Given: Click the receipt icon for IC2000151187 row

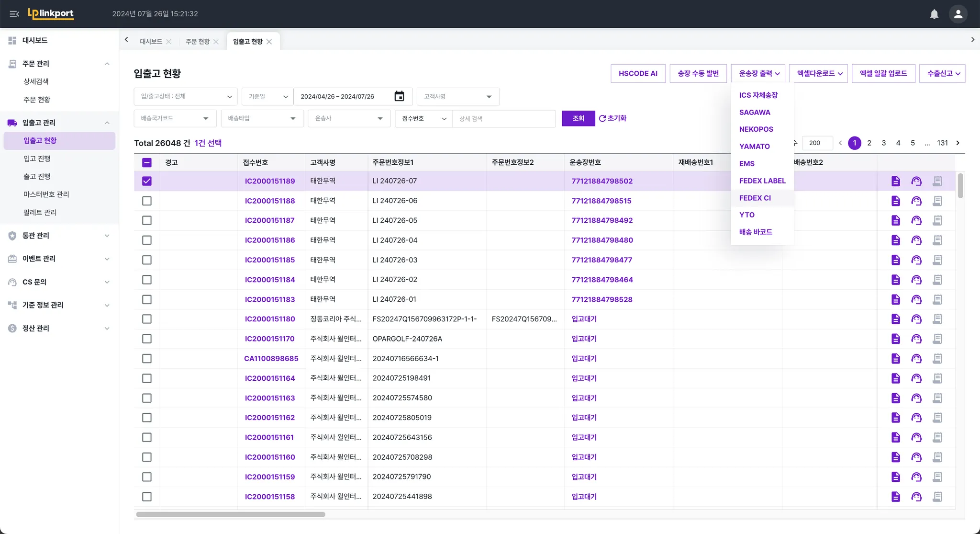Looking at the screenshot, I should point(937,221).
